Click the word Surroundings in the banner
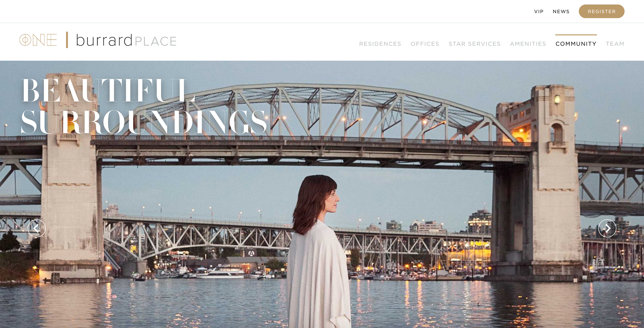The height and width of the screenshot is (328, 644). [144, 122]
